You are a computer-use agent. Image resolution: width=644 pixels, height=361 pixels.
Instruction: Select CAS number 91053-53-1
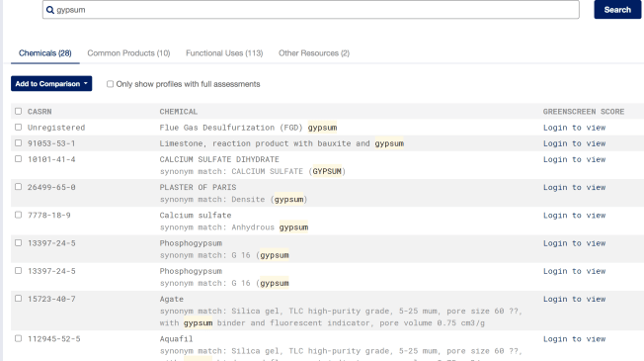[x=51, y=143]
